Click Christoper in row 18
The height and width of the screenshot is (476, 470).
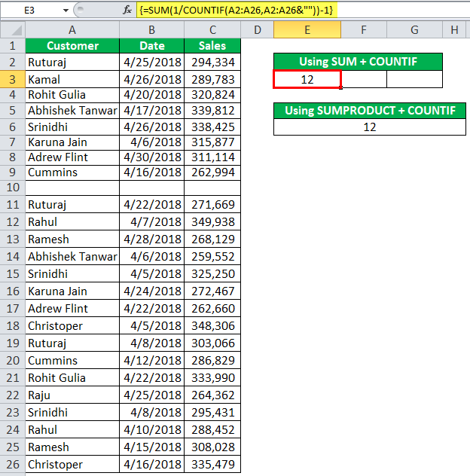coord(72,325)
